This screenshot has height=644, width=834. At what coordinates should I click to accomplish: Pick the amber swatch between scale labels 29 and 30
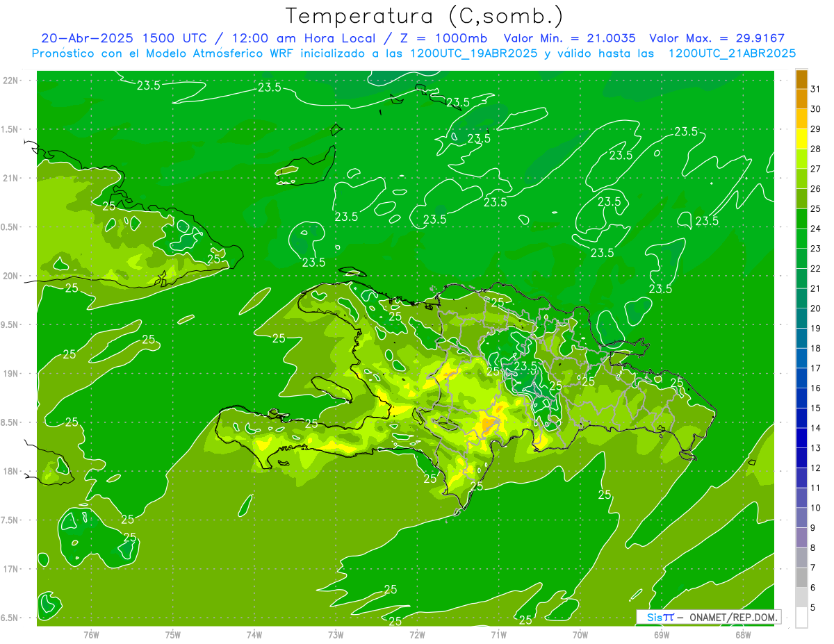click(x=801, y=119)
